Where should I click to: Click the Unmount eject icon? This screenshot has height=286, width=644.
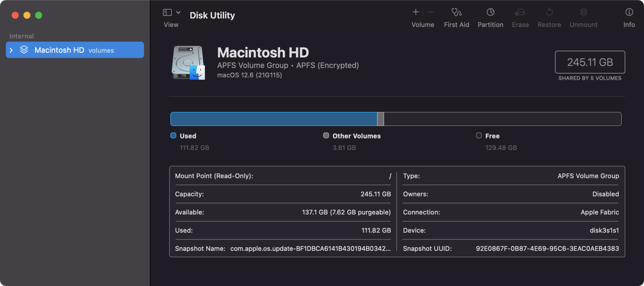coord(584,12)
